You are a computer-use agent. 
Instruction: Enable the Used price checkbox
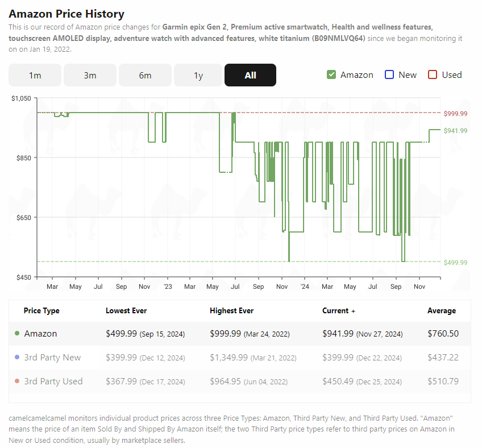[433, 74]
